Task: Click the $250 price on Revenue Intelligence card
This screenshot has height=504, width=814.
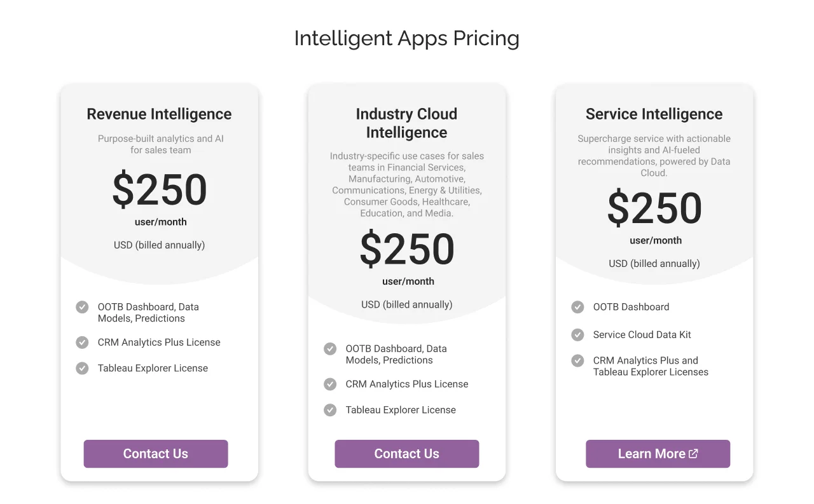Action: [159, 189]
